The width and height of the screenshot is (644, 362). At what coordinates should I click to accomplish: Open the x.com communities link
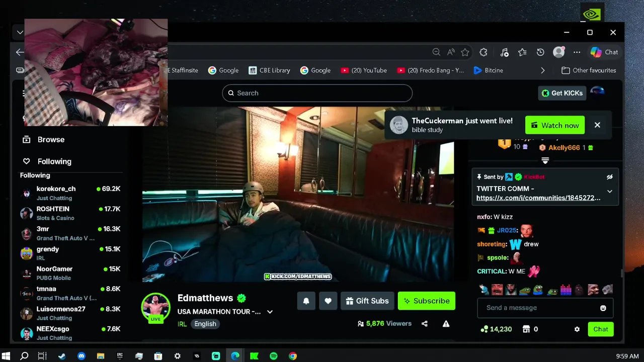[538, 198]
